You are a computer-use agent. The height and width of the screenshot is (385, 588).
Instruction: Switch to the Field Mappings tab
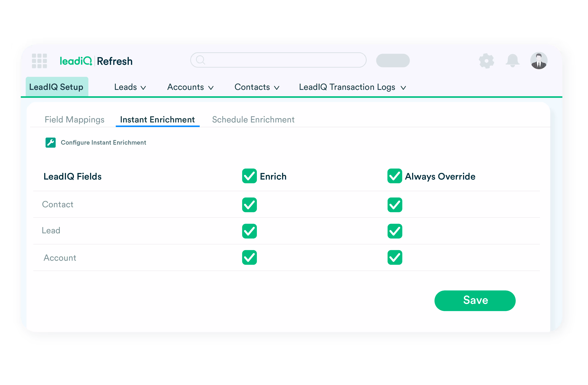(x=75, y=120)
